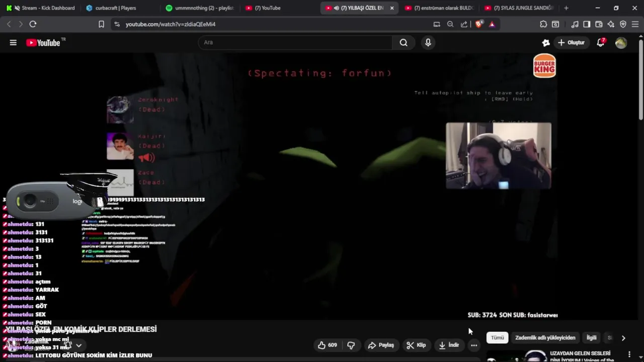Open YouTube notifications bell

click(600, 43)
